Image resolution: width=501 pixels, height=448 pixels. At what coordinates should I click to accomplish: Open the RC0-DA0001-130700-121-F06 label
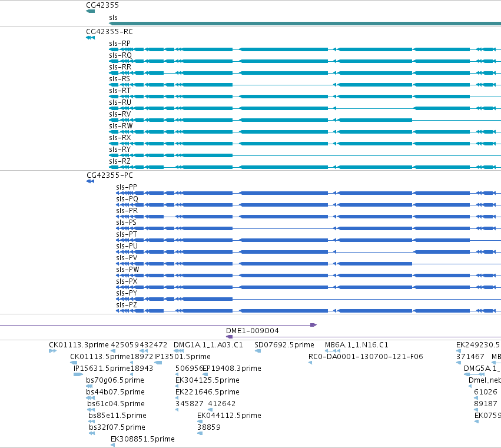point(366,357)
